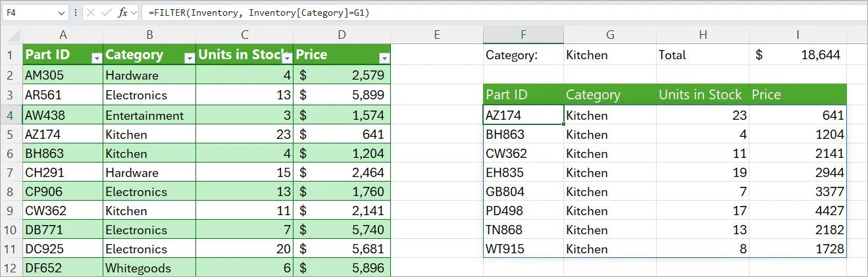The image size is (868, 277).
Task: Cancel formula entry with the X icon
Action: pyautogui.click(x=91, y=13)
